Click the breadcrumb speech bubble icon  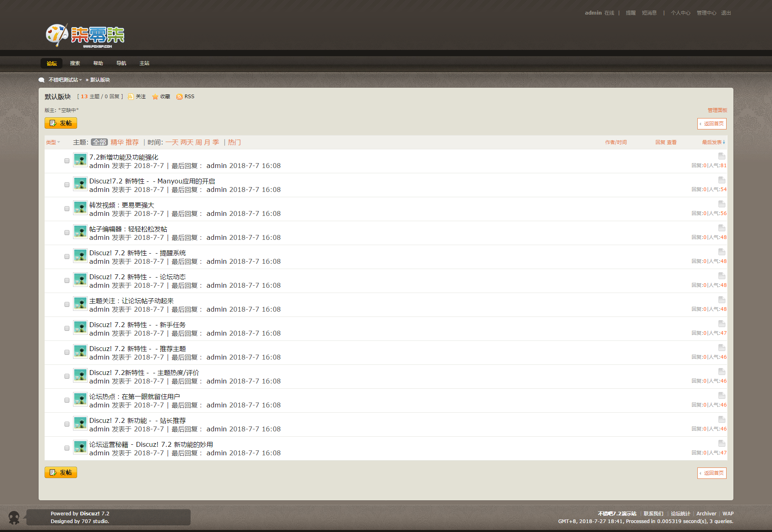(x=41, y=80)
